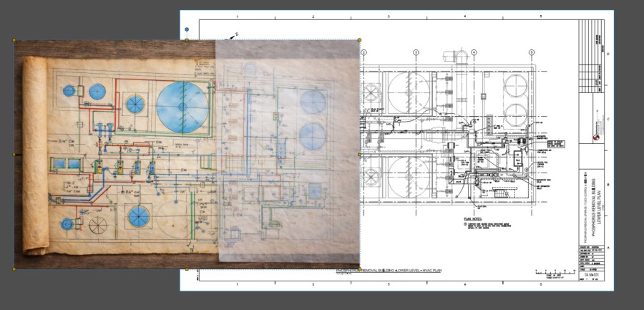This screenshot has width=644, height=310.
Task: Click the middle-left edge resize handle
Action: pyautogui.click(x=15, y=154)
